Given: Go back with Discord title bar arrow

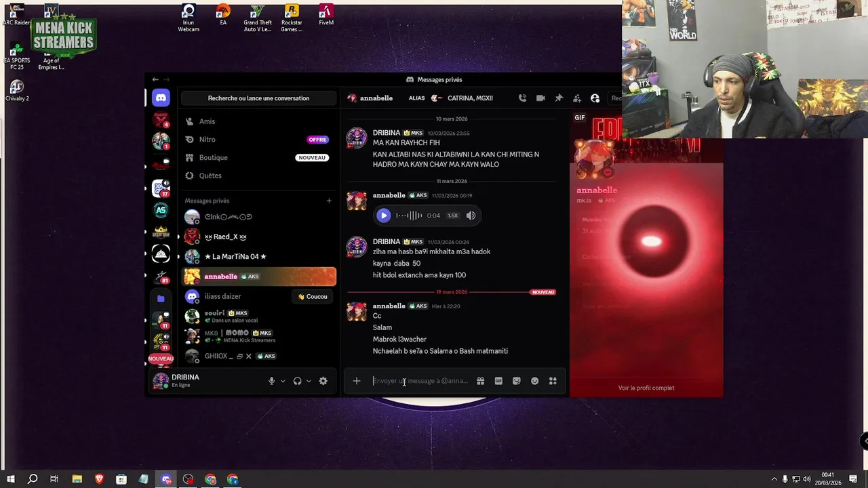Looking at the screenshot, I should [155, 79].
